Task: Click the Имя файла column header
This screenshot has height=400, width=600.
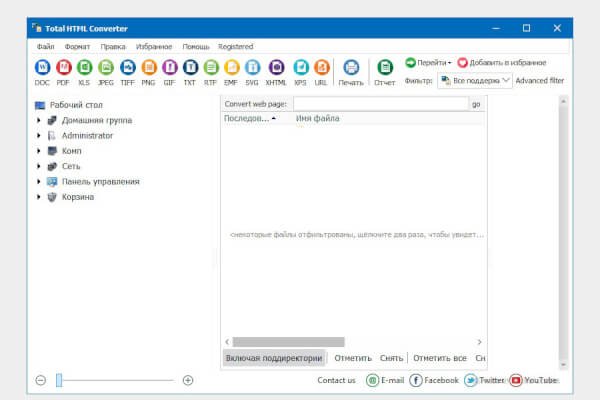Action: [318, 118]
